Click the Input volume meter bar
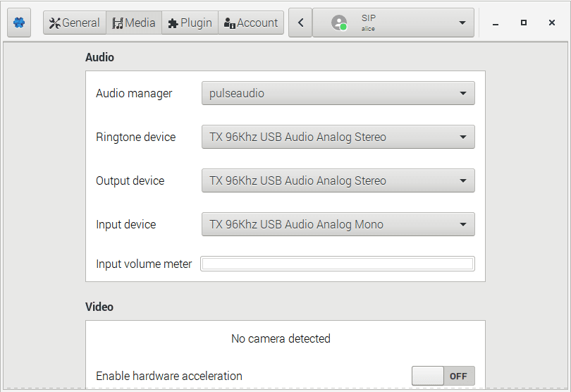Screen dimensions: 571x392 coord(338,264)
